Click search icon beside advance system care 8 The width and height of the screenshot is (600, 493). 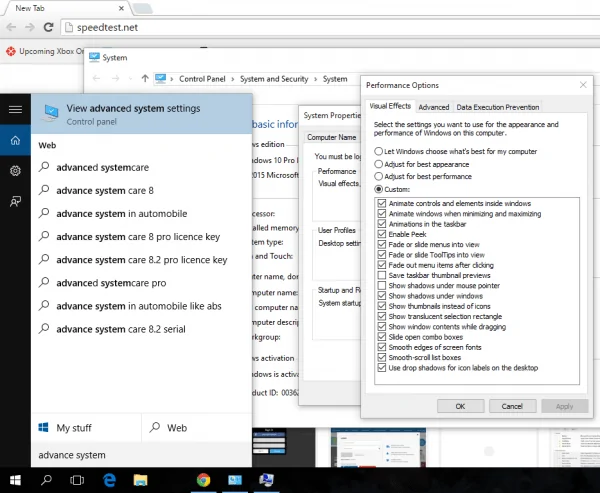tap(44, 190)
